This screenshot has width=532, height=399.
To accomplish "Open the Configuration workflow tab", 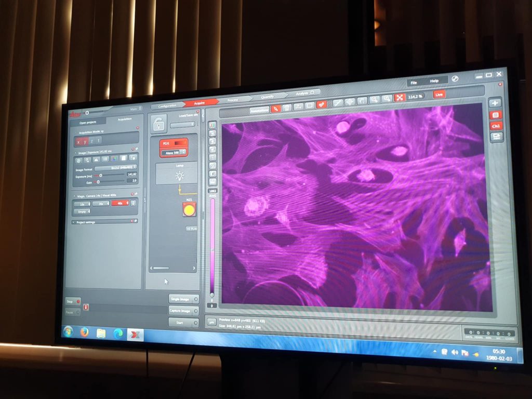I will [x=168, y=106].
